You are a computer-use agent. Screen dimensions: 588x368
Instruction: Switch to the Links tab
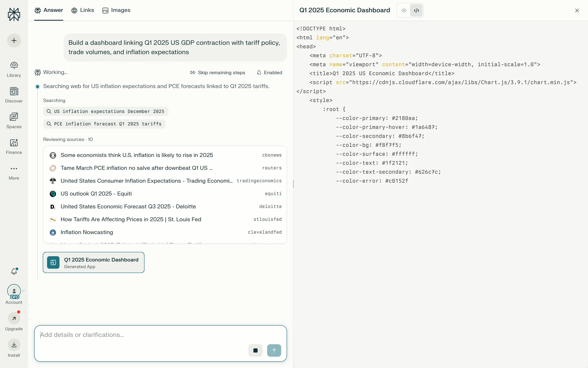click(x=83, y=10)
